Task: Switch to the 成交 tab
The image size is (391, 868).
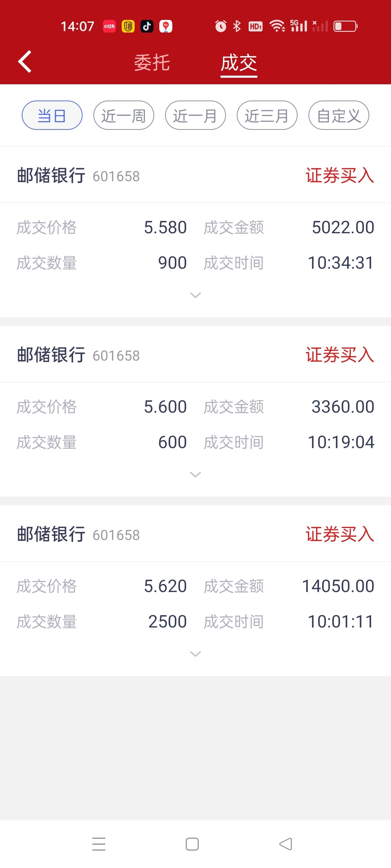Action: (x=239, y=63)
